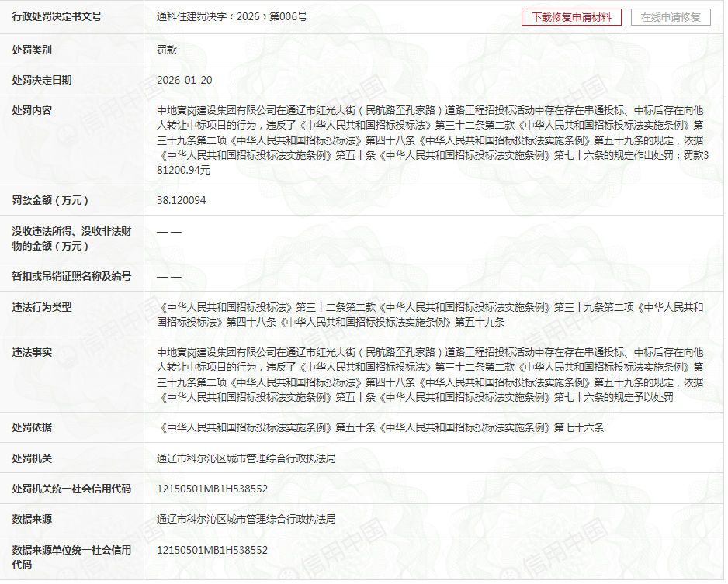728x584 pixels.
Task: Select the decision number 通科住建罚决字（2026）第006号
Action: point(232,16)
